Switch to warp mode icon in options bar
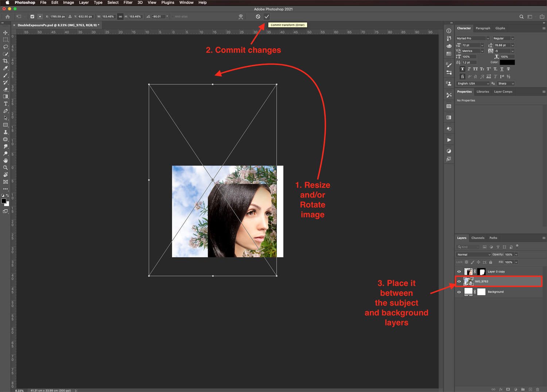Screen dimensions: 547x392 pos(241,16)
